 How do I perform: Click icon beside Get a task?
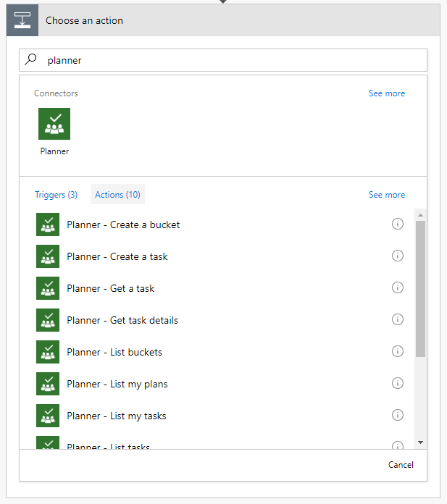tap(48, 288)
